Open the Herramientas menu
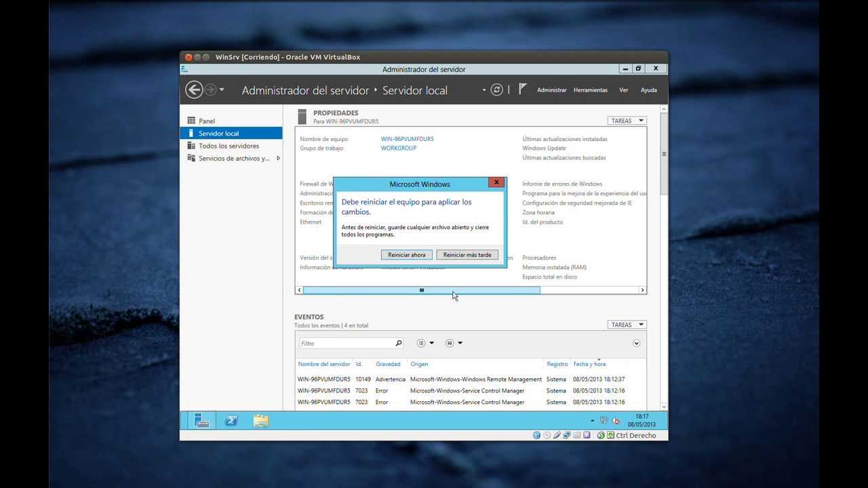 (591, 90)
